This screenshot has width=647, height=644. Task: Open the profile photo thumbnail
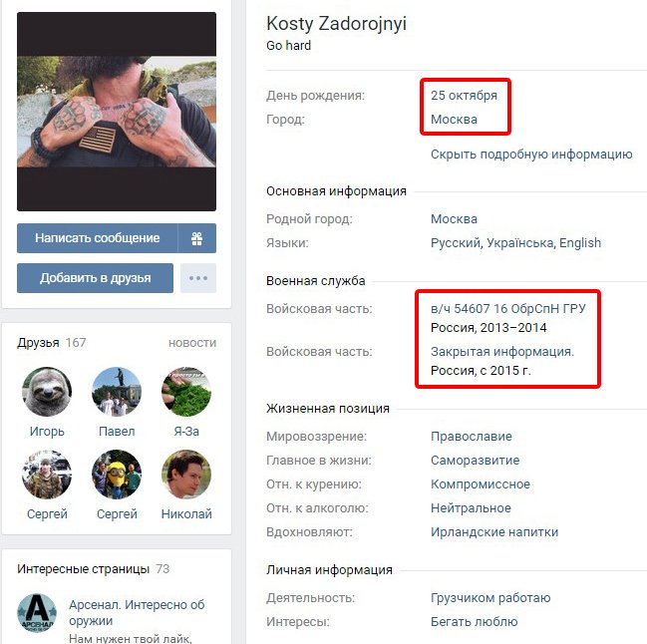[x=117, y=112]
